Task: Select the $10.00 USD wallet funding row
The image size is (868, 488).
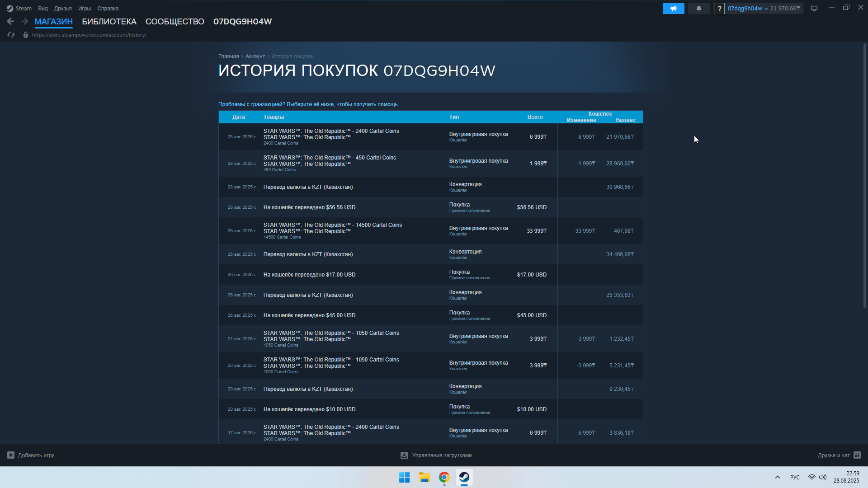Action: 430,409
